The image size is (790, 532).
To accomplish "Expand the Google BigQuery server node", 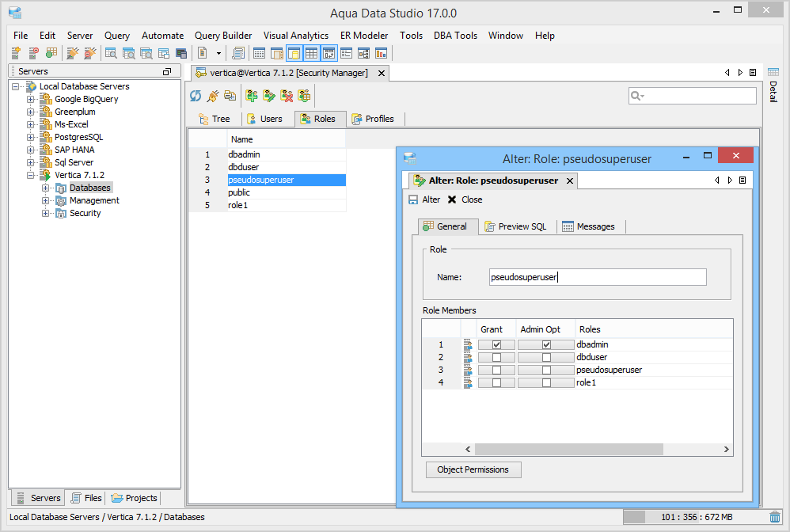I will tap(31, 99).
